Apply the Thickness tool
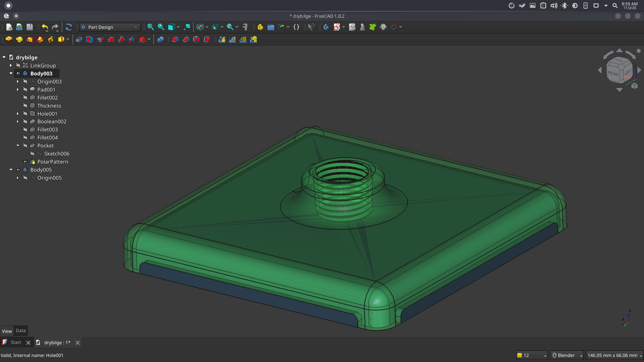 [x=207, y=40]
